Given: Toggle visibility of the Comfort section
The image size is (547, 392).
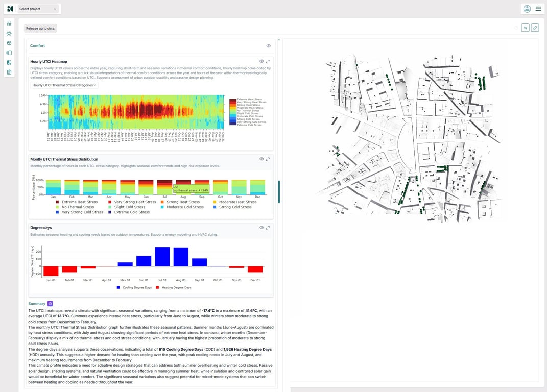Looking at the screenshot, I should [x=268, y=46].
